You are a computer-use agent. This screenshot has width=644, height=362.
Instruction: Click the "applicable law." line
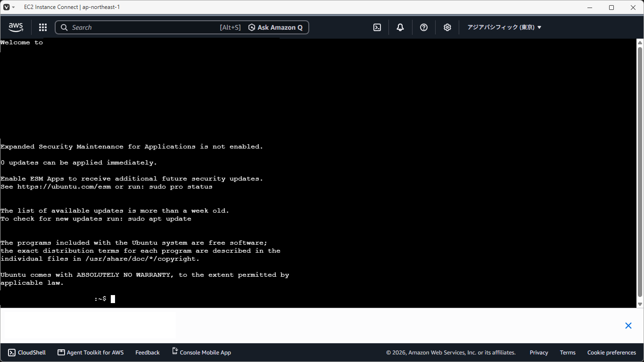click(x=32, y=283)
